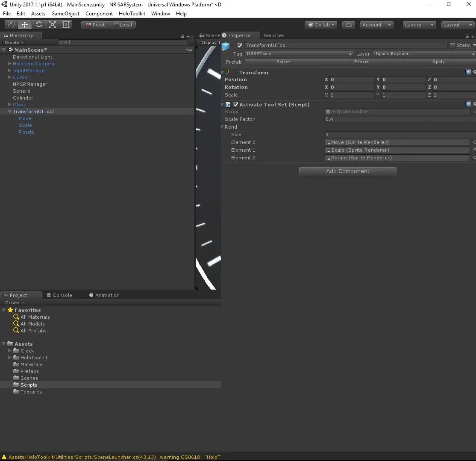
Task: Open Transform component gear menu
Action: (474, 72)
